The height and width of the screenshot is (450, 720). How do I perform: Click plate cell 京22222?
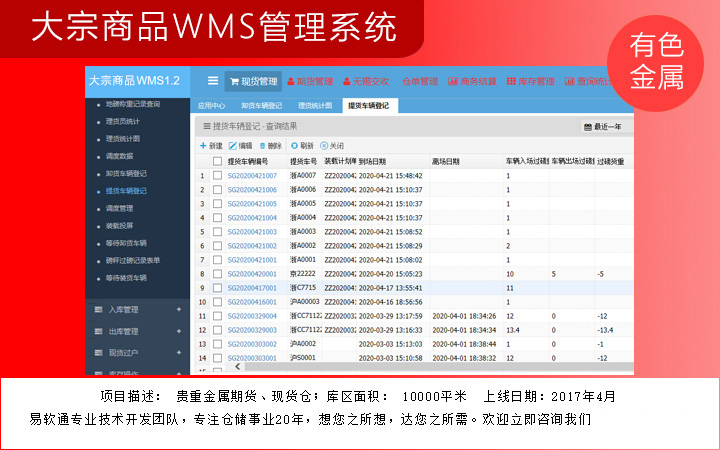(x=303, y=274)
